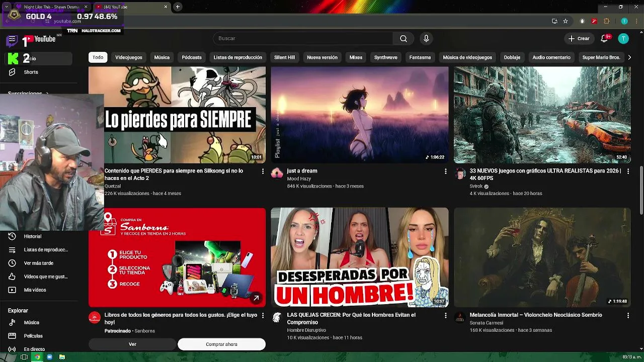Image resolution: width=644 pixels, height=362 pixels.
Task: Open the tab search dropdown arrow
Action: [6, 7]
